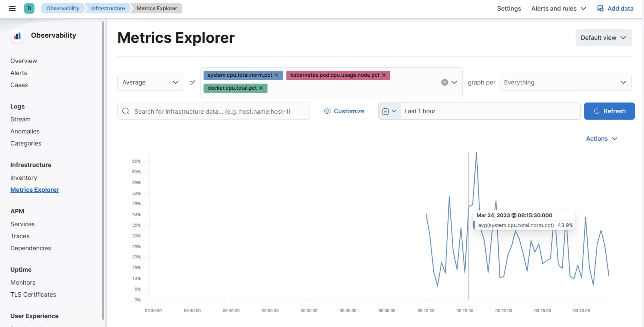
Task: Open the hamburger navigation menu
Action: click(x=12, y=8)
